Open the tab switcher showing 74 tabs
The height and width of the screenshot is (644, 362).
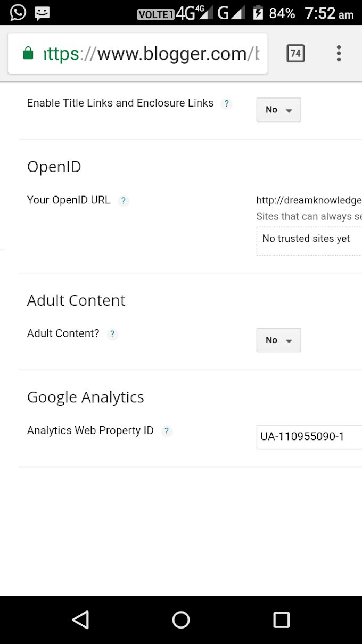tap(295, 53)
